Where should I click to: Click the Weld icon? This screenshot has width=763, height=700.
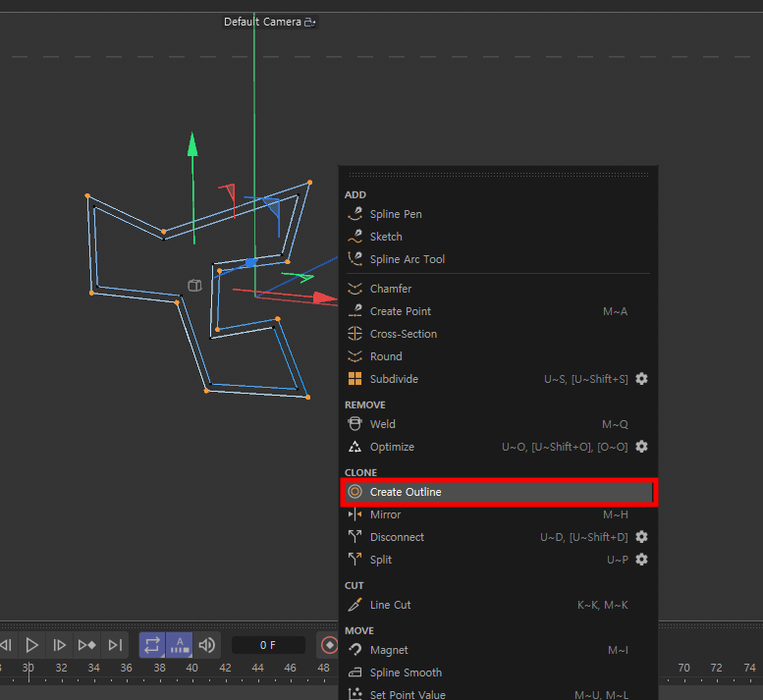coord(355,424)
